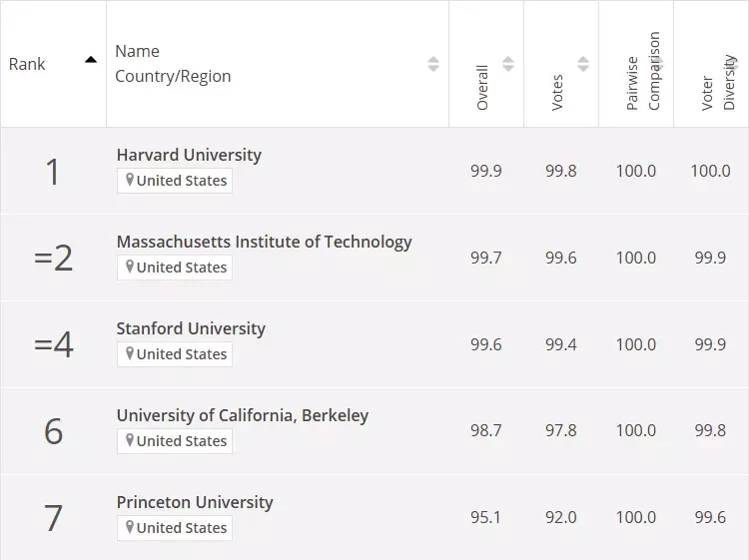Sort table by the Rank arrow icon
749x560 pixels.
coord(91,60)
